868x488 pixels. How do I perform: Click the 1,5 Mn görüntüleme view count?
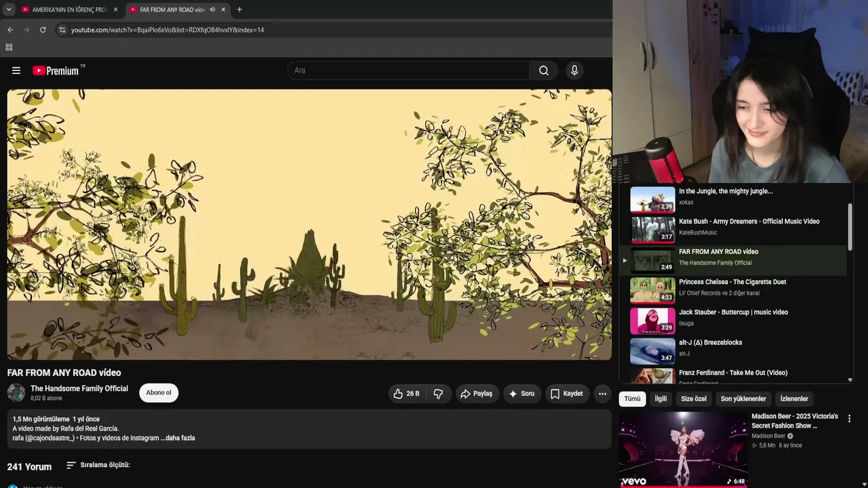tap(41, 420)
